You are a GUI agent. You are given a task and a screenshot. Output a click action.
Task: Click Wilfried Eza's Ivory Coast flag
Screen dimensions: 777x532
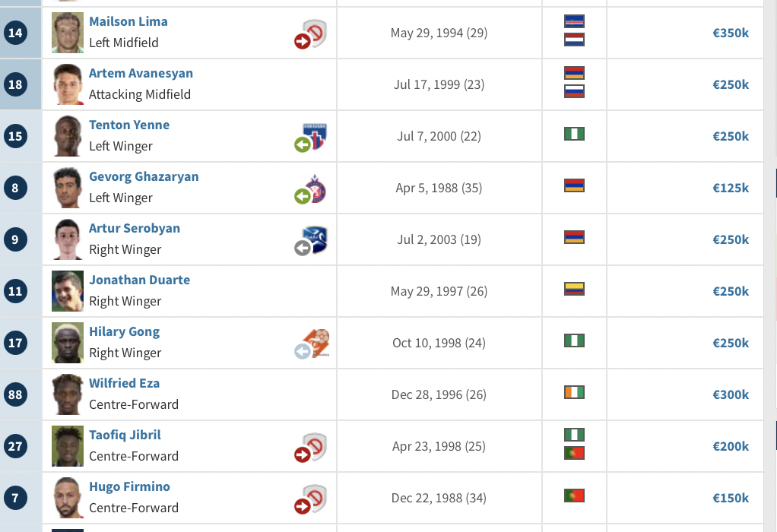(x=574, y=392)
